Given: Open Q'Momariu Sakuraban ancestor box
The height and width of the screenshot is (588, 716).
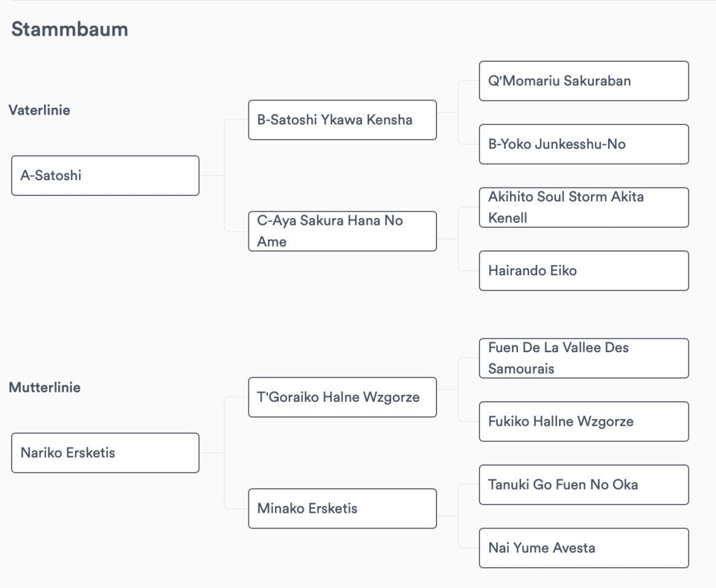Looking at the screenshot, I should point(584,81).
